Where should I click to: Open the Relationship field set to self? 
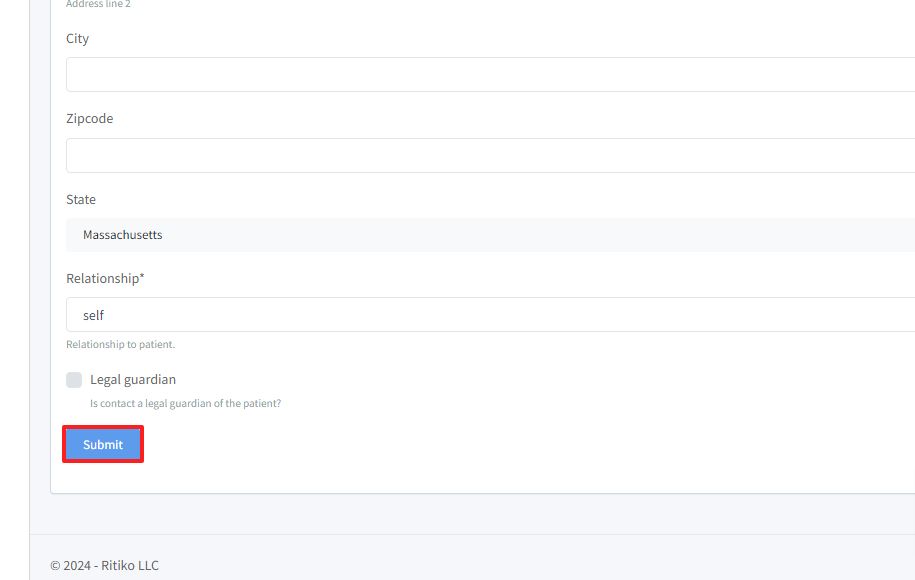click(490, 315)
